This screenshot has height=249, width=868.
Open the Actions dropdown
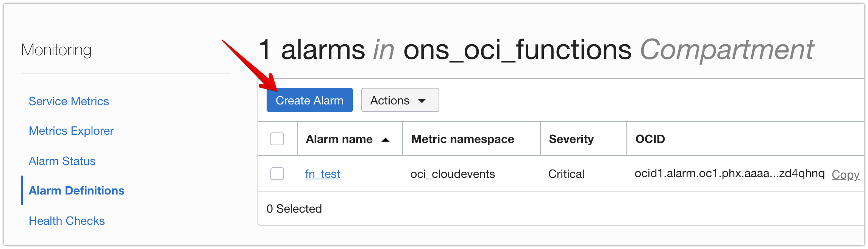pyautogui.click(x=400, y=100)
